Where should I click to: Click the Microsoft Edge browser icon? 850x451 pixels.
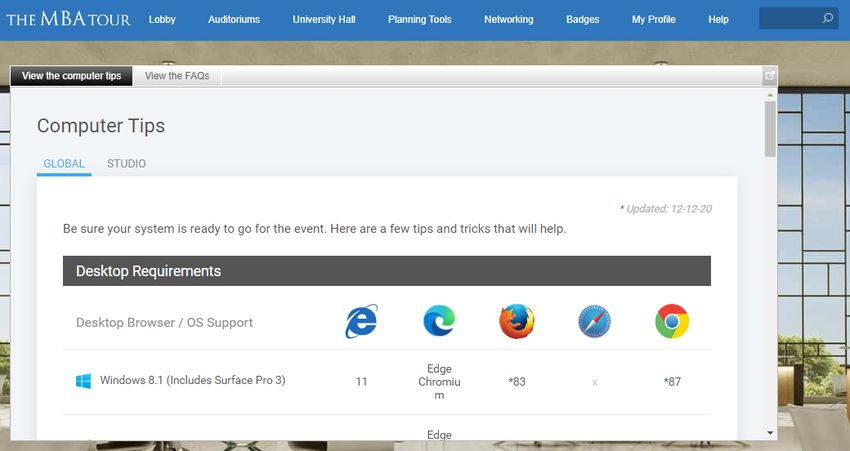click(x=439, y=321)
